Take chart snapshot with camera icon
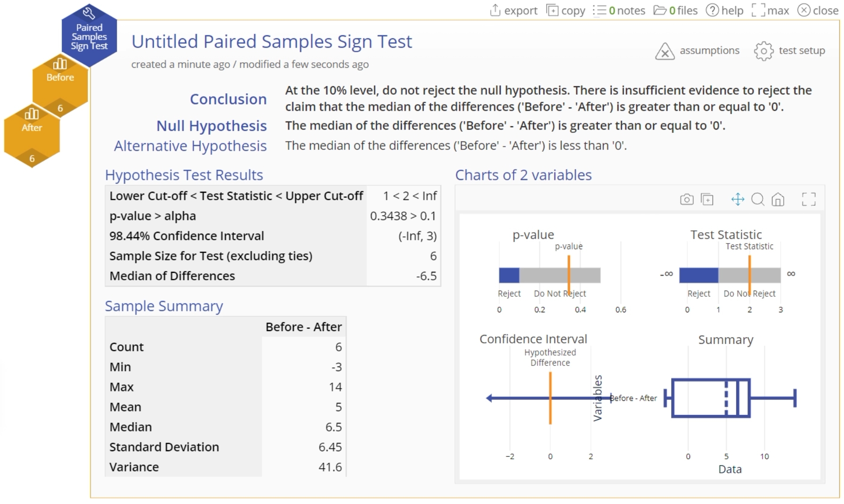This screenshot has height=504, width=844. (x=687, y=200)
